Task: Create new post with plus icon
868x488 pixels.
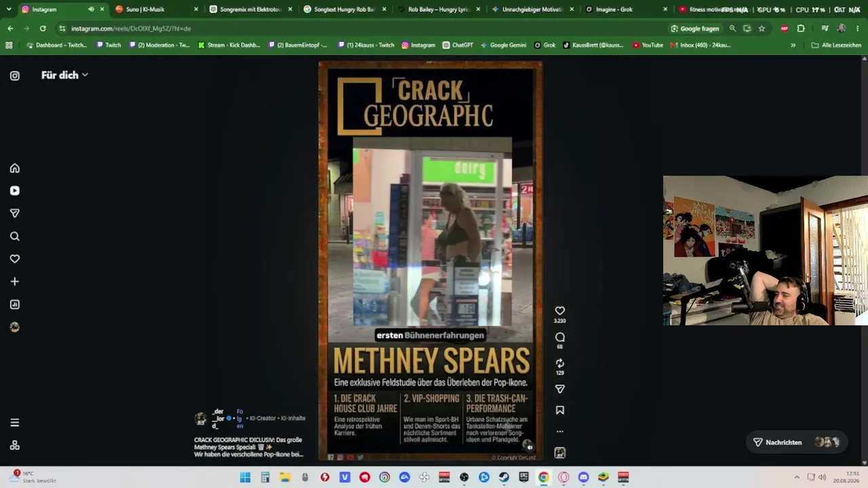Action: coord(15,282)
